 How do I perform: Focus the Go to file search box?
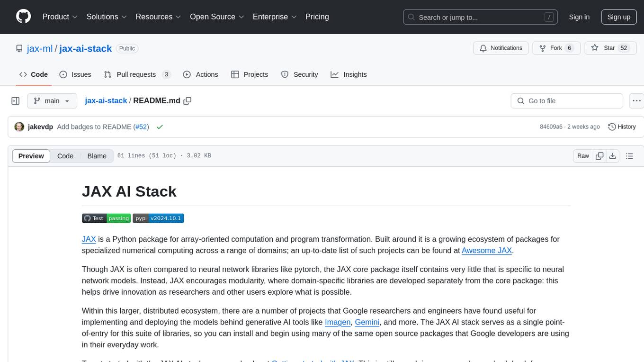pyautogui.click(x=567, y=101)
